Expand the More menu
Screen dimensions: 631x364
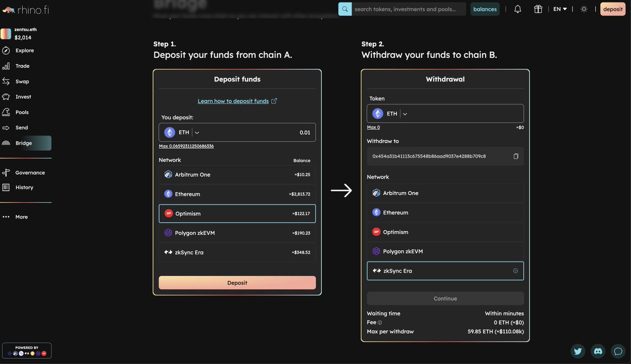point(21,217)
